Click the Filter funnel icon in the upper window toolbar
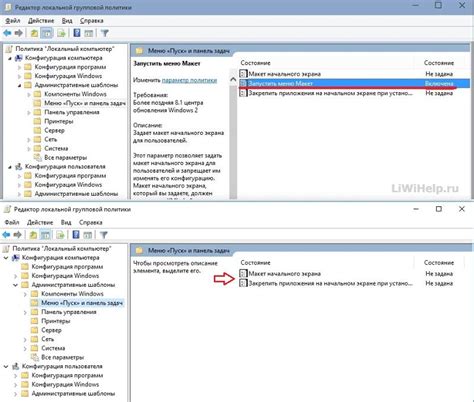 pyautogui.click(x=105, y=33)
